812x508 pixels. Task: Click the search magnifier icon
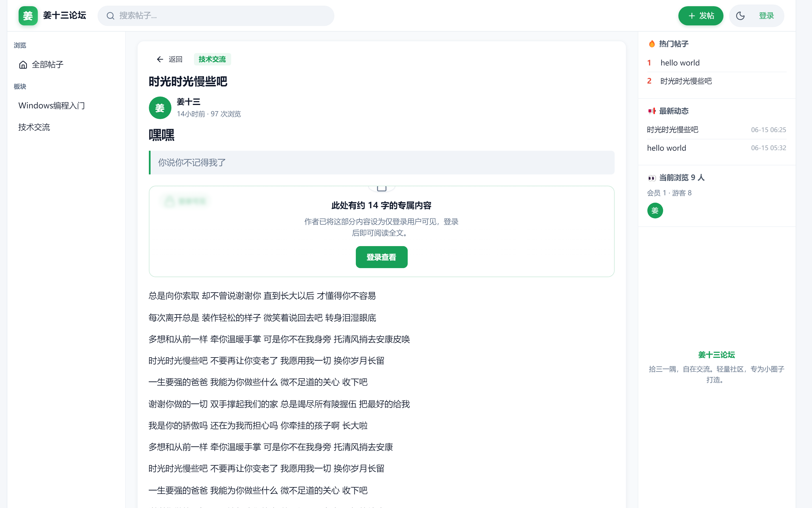click(111, 16)
